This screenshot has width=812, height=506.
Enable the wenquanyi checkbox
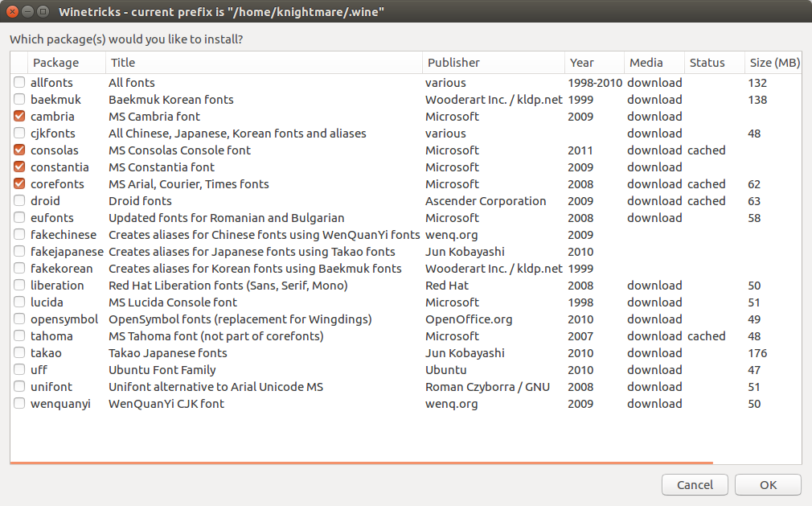[19, 404]
